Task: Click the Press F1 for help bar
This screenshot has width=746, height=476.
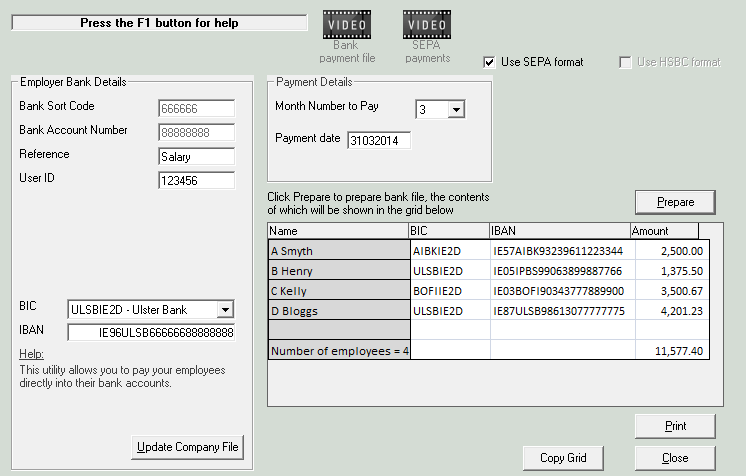Action: tap(159, 23)
